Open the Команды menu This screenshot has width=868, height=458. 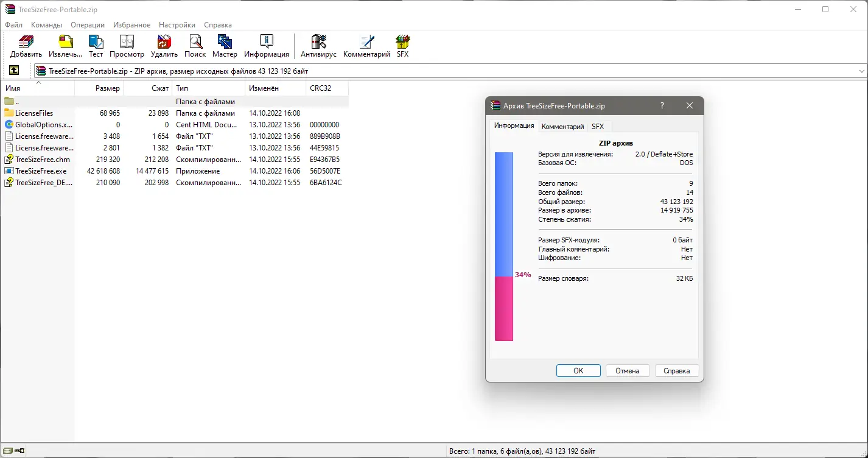[47, 25]
